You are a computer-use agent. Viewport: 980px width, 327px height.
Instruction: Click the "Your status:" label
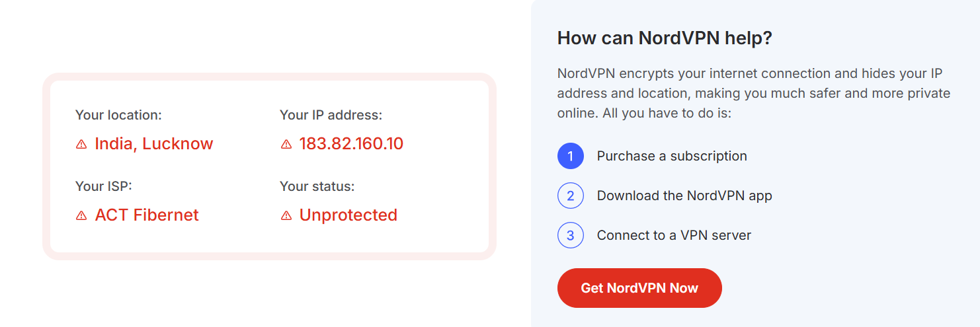click(x=317, y=186)
